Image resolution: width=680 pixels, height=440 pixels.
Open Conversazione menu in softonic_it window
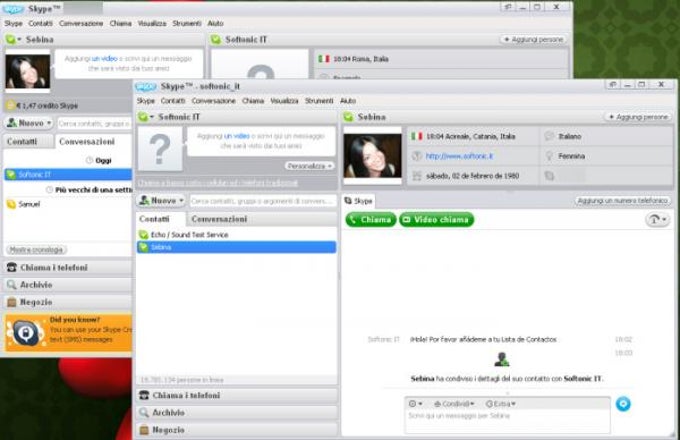coord(213,101)
